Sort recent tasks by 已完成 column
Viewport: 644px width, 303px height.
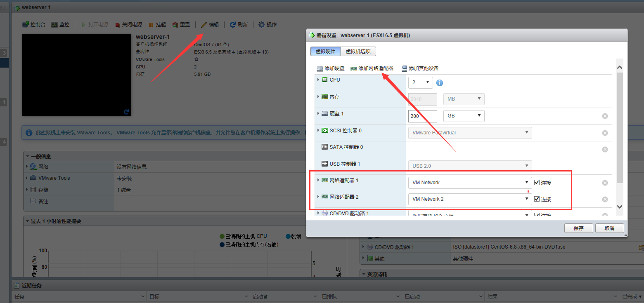coord(632,296)
